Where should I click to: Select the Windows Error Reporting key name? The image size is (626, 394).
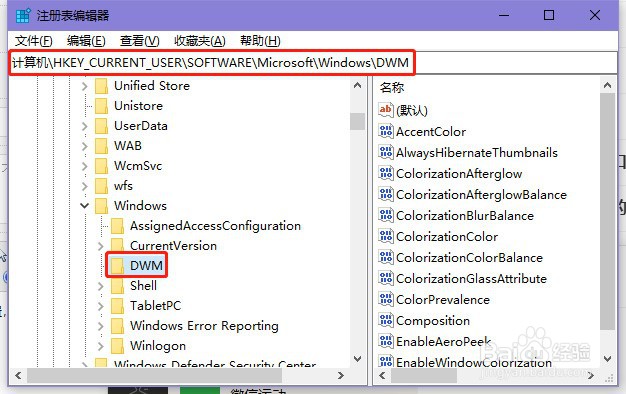204,326
